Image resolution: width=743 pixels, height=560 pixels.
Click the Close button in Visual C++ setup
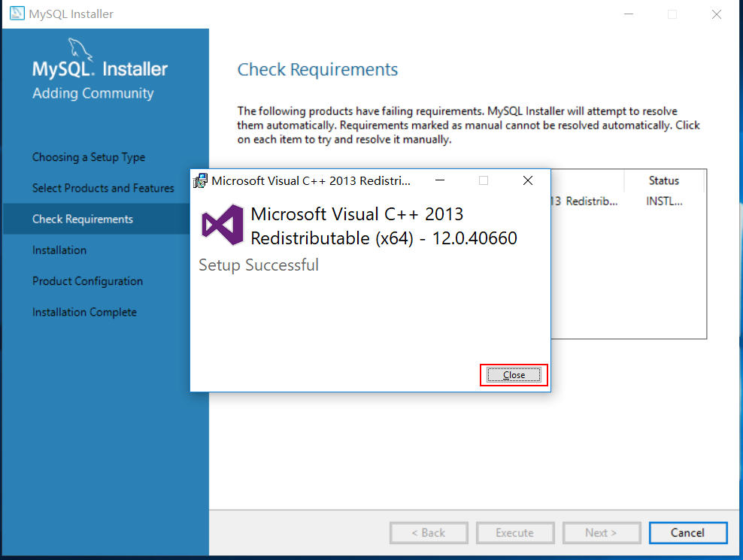point(514,375)
